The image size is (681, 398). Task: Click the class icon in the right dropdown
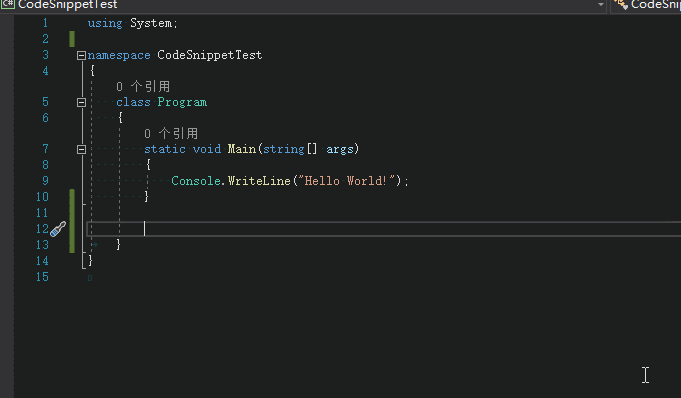(x=621, y=4)
